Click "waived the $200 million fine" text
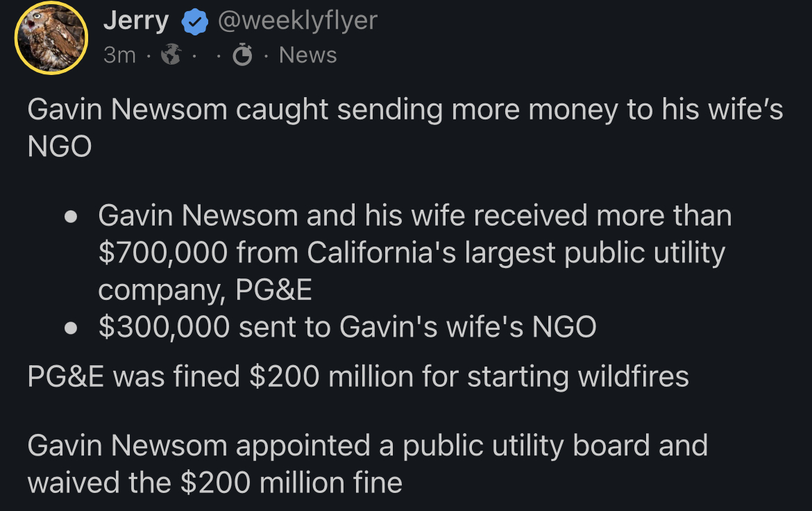Viewport: 812px width, 511px height. [214, 482]
